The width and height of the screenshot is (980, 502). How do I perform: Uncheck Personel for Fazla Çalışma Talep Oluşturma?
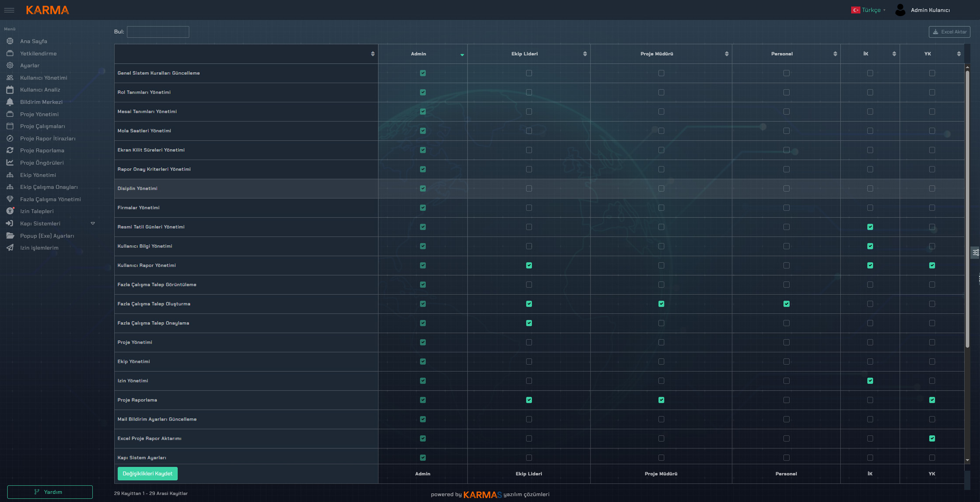tap(786, 304)
